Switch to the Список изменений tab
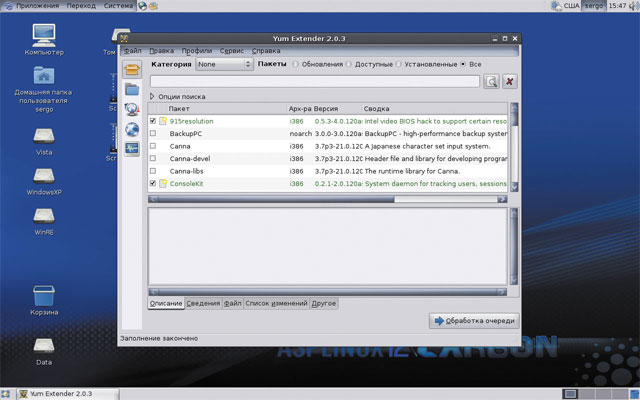Image resolution: width=640 pixels, height=400 pixels. click(276, 303)
